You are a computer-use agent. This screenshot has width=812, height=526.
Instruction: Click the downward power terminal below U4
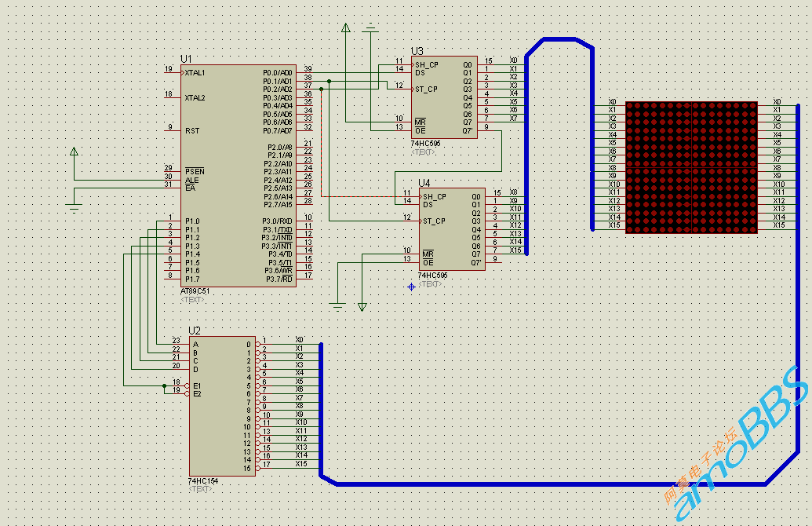pyautogui.click(x=362, y=307)
